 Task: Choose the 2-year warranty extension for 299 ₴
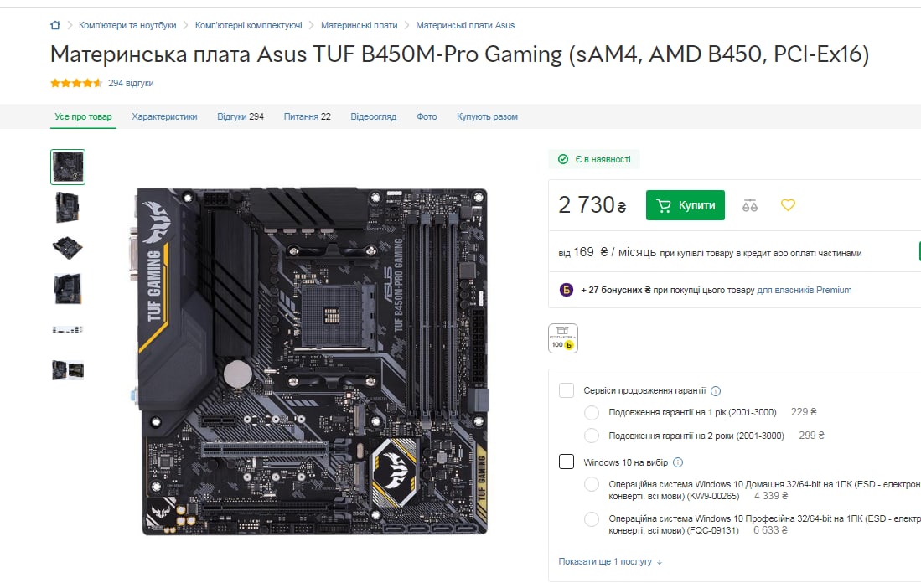[592, 436]
